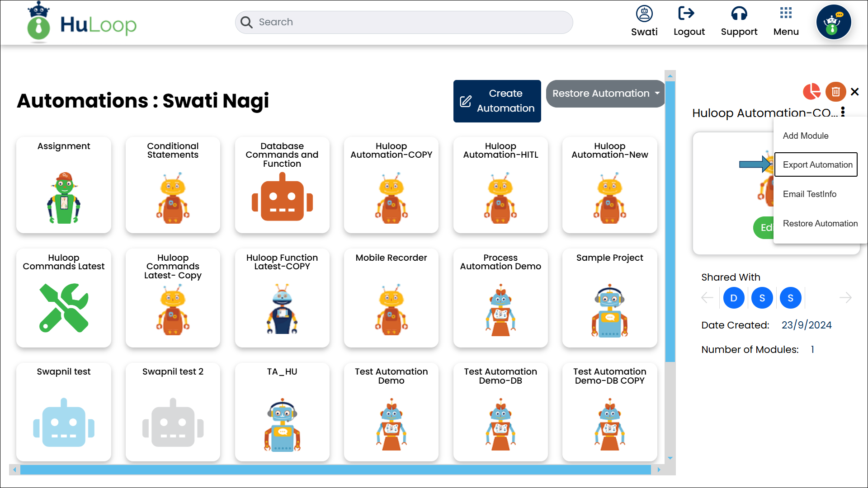Select the Huloop Automation-COPY card
Screen dimensions: 868x488
coord(391,185)
